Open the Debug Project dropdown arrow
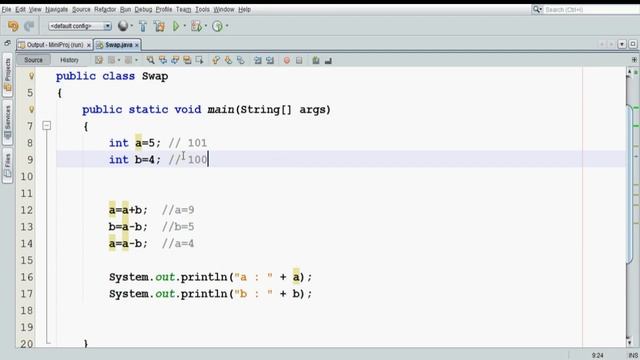Screen dimensions: 640x360 coord(206,26)
